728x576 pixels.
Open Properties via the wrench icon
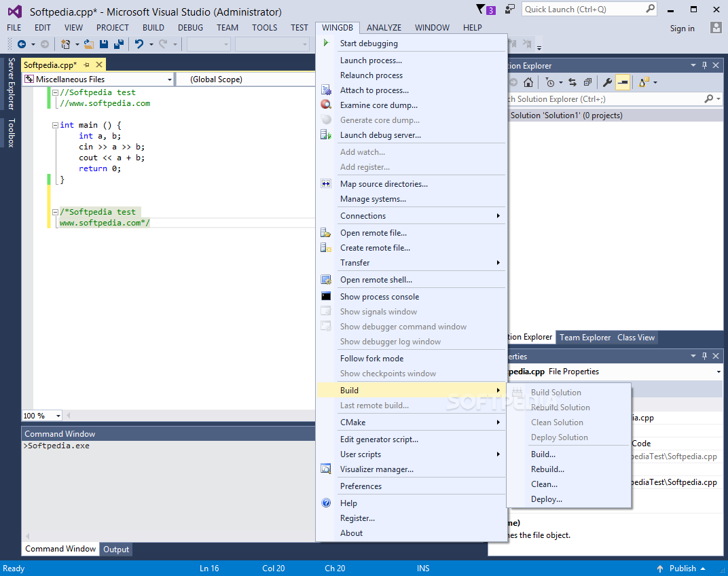(x=607, y=83)
